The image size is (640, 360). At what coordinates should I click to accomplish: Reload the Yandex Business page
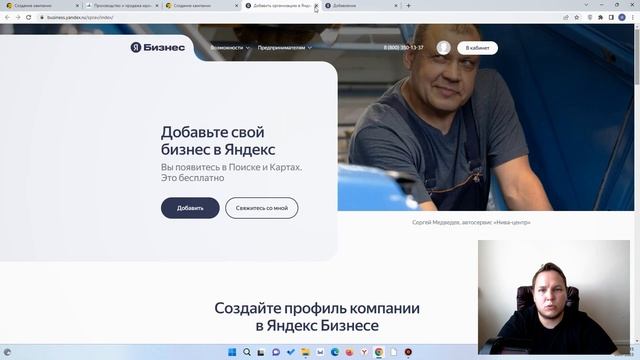29,18
